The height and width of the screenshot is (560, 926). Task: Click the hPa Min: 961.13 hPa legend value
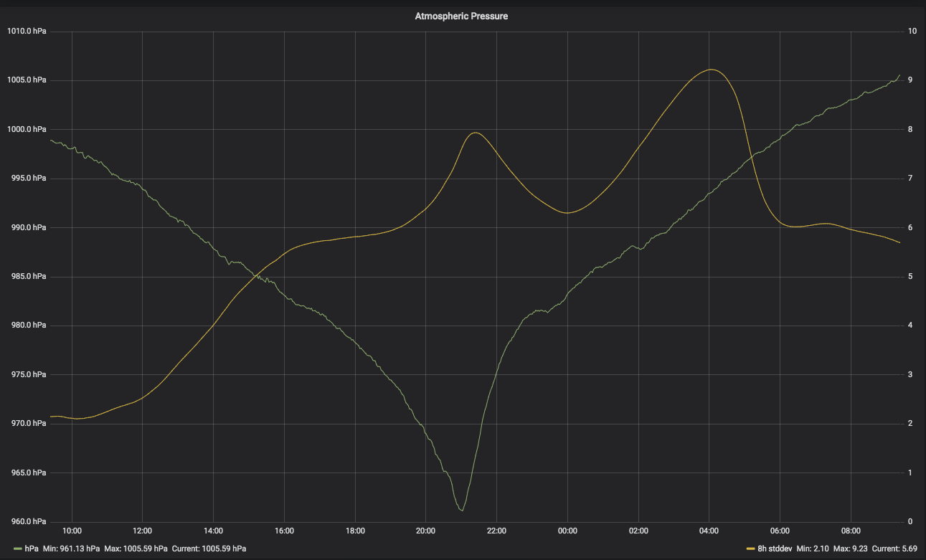point(71,549)
